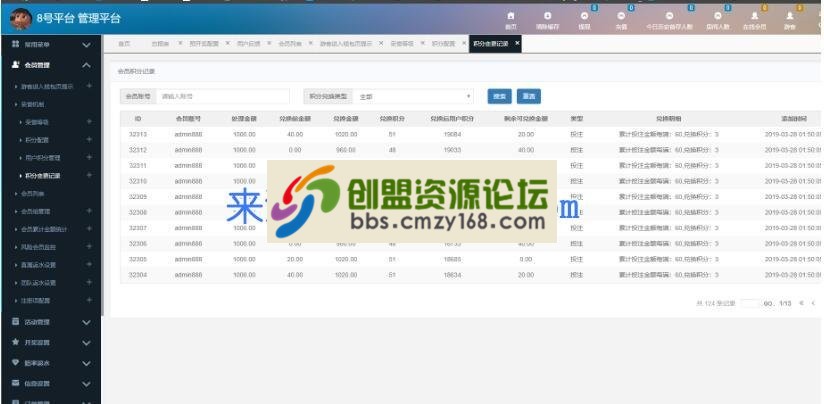Click the GO button in pagination
824x404 pixels.
click(x=768, y=304)
